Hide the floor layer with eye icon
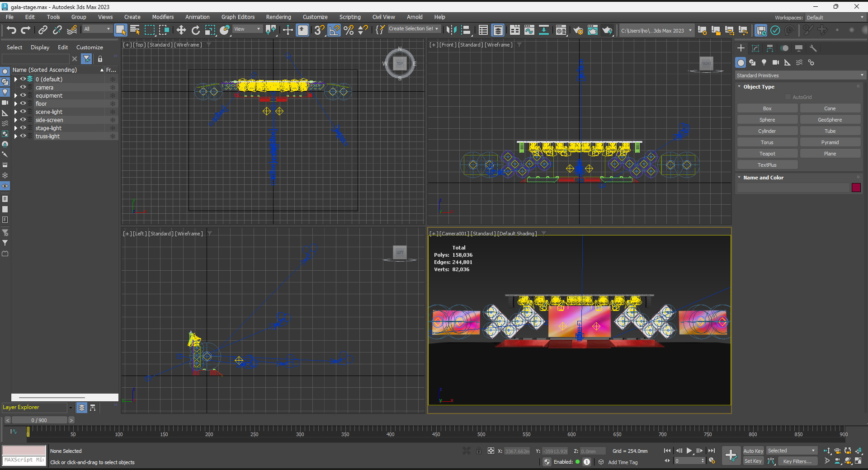This screenshot has width=868, height=470. click(23, 103)
